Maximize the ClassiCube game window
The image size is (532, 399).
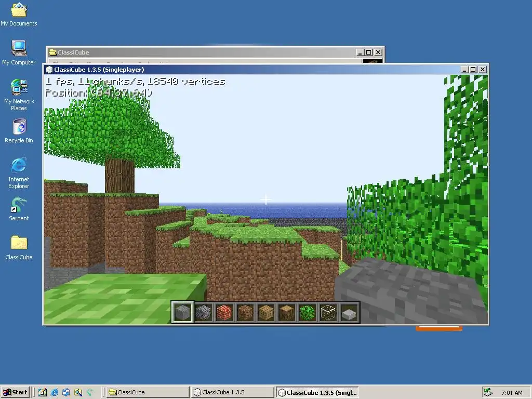[x=473, y=70]
